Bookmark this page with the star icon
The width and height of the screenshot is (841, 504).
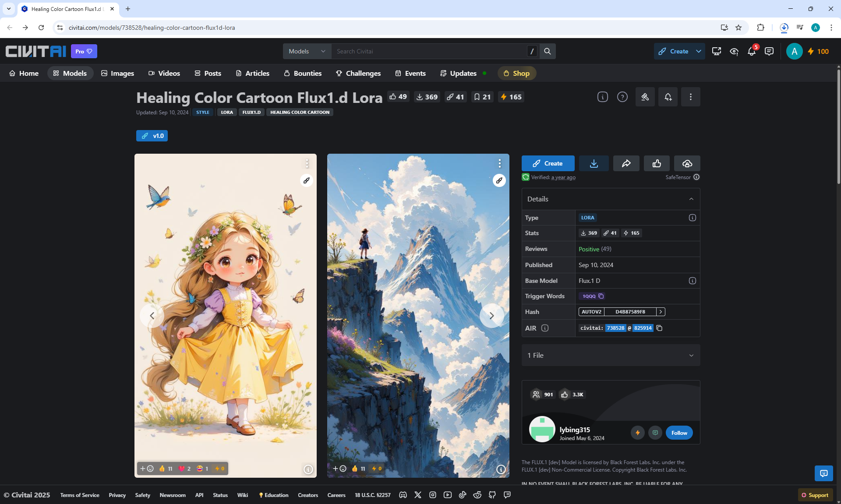point(739,28)
